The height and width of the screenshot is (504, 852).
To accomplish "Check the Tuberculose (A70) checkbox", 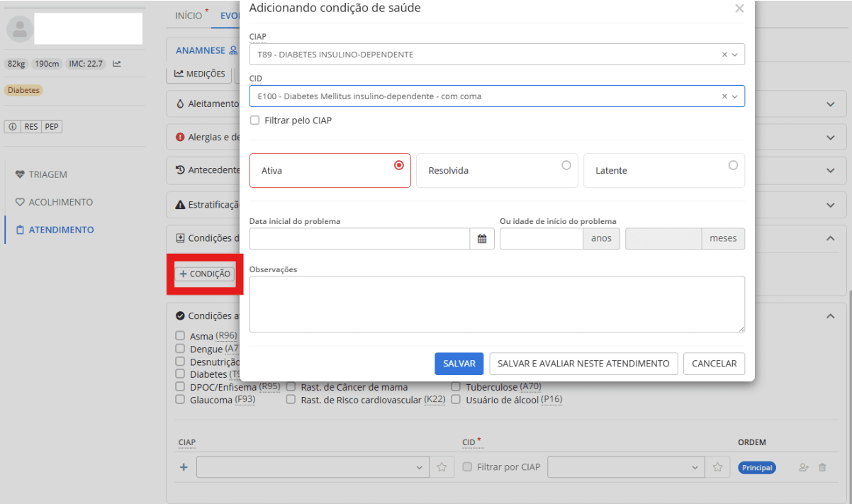I will (x=456, y=387).
